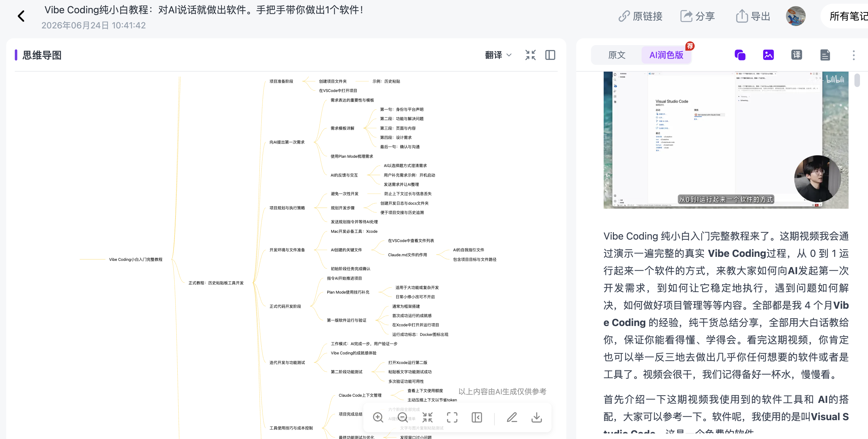Click the text 运行成功标志：Docker图标出现
The width and height of the screenshot is (868, 439).
(420, 334)
